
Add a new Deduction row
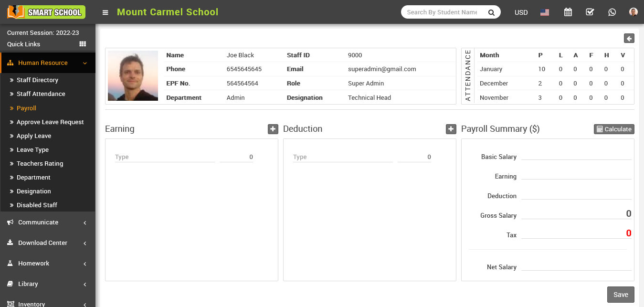451,129
